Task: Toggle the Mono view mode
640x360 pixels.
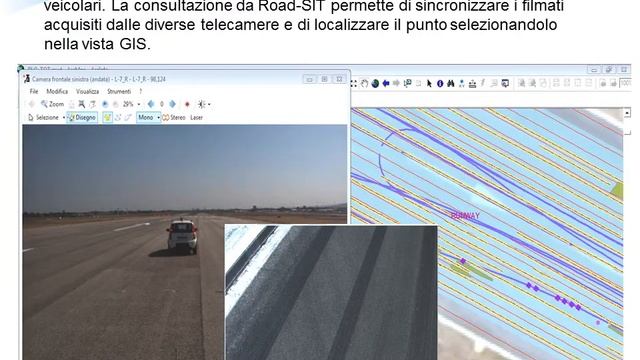Action: click(x=146, y=118)
